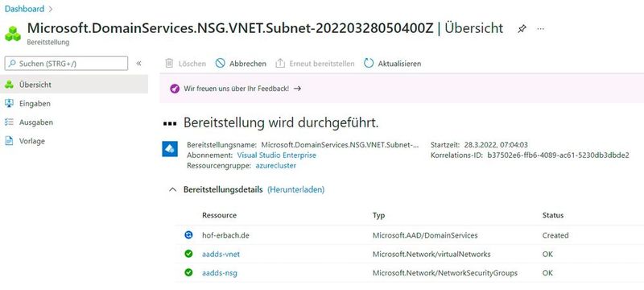Click the Löschen toolbar button
This screenshot has width=644, height=290.
(185, 64)
